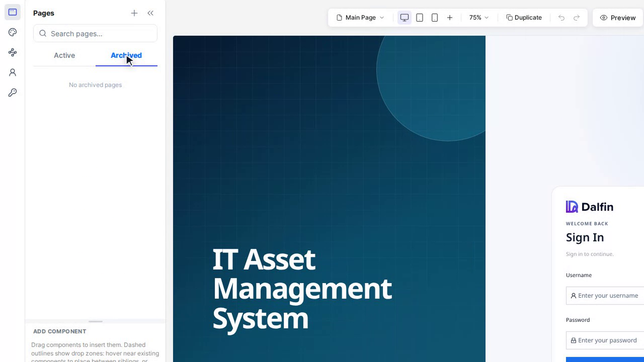Switch to the Archived pages tab
This screenshot has height=362, width=644.
126,55
